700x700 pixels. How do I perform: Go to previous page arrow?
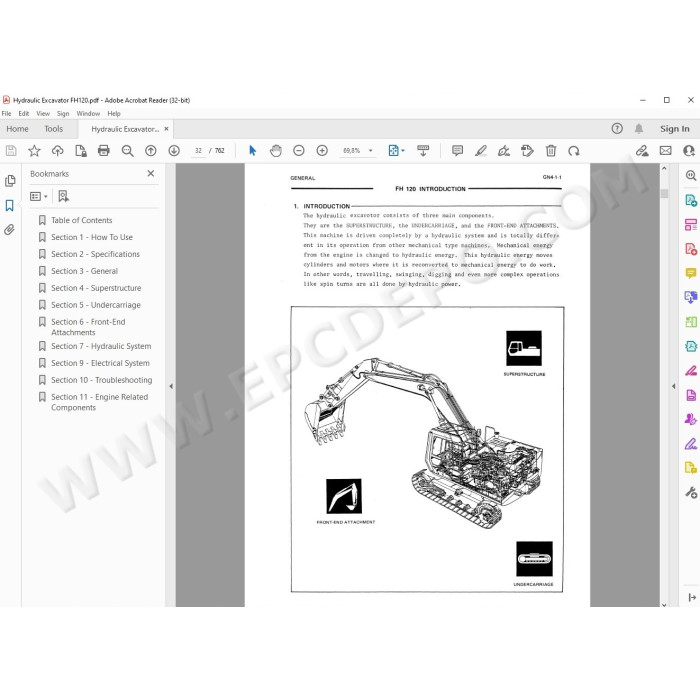[x=151, y=151]
